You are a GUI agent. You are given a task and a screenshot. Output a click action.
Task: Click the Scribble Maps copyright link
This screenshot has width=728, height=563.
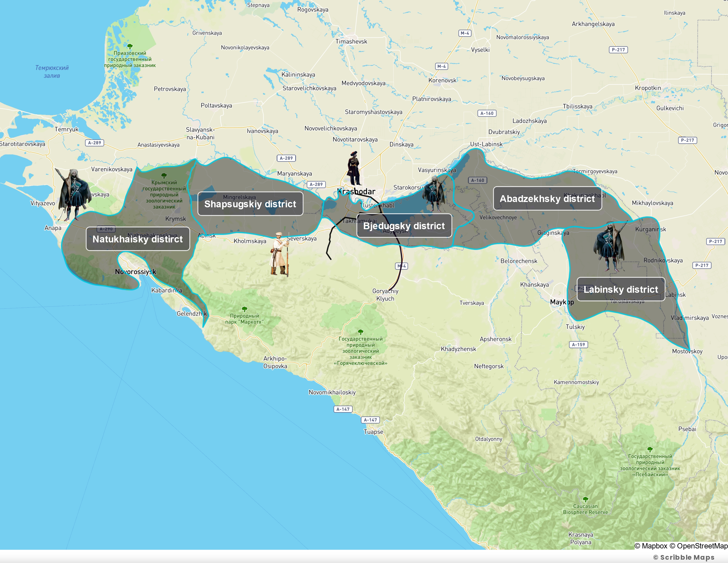point(684,557)
